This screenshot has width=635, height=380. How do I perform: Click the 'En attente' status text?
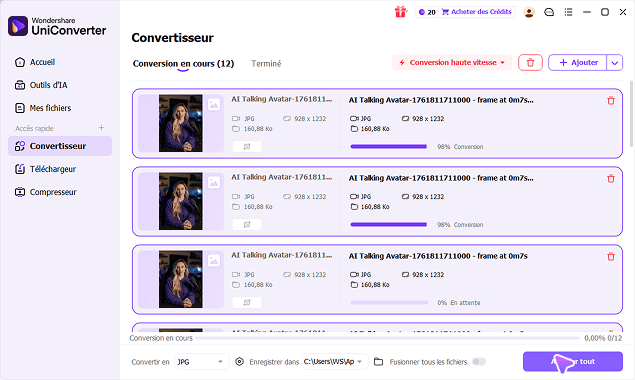(x=465, y=303)
